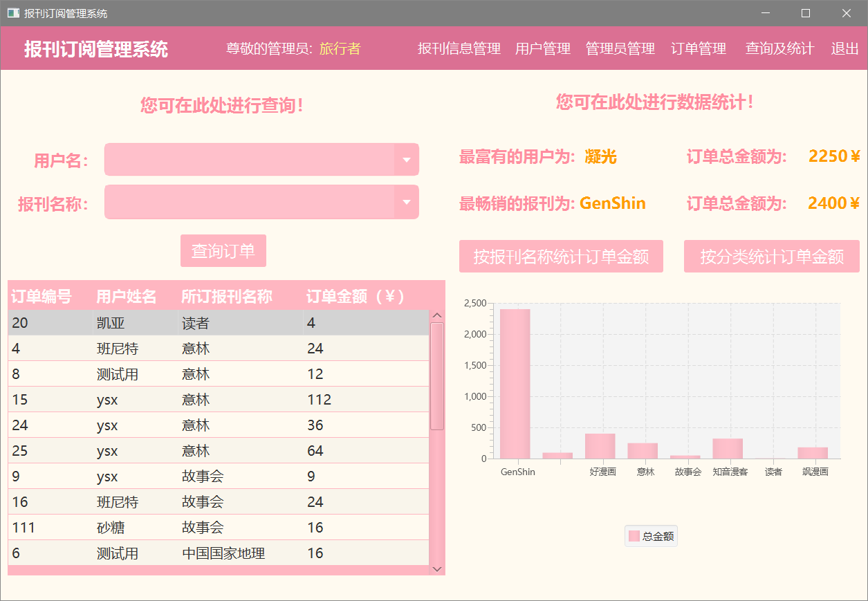Select the 砂糖 故事会 order row

207,527
